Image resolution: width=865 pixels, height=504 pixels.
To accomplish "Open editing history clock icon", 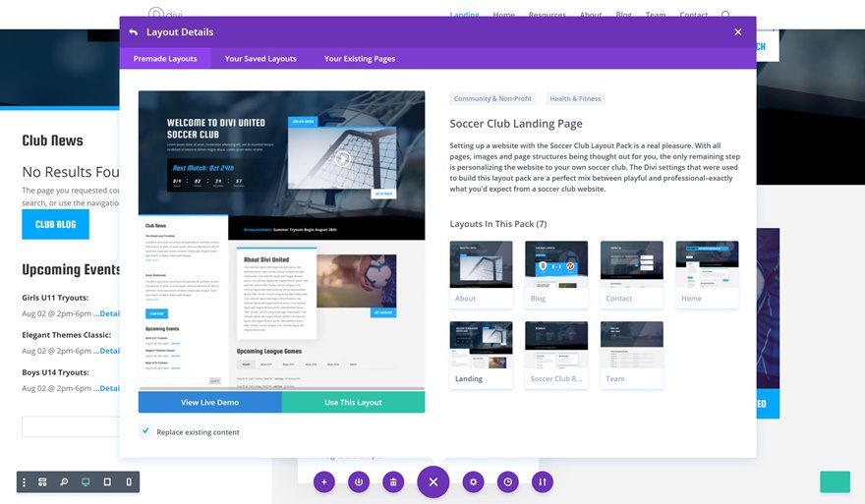I will tap(507, 482).
